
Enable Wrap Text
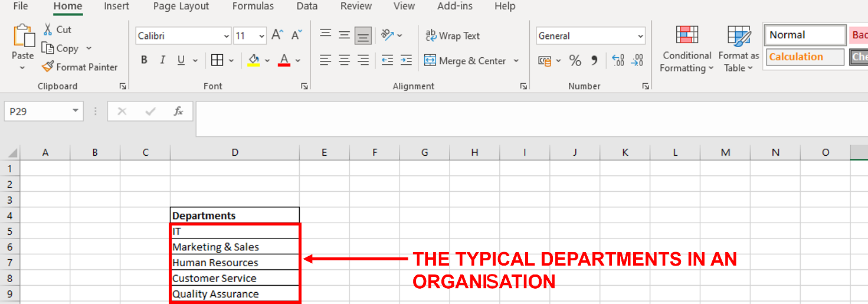click(453, 36)
